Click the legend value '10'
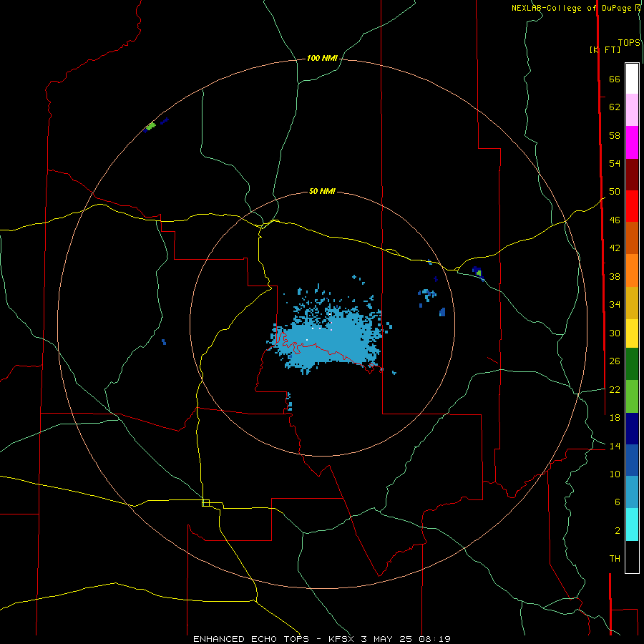The width and height of the screenshot is (644, 644). (615, 474)
